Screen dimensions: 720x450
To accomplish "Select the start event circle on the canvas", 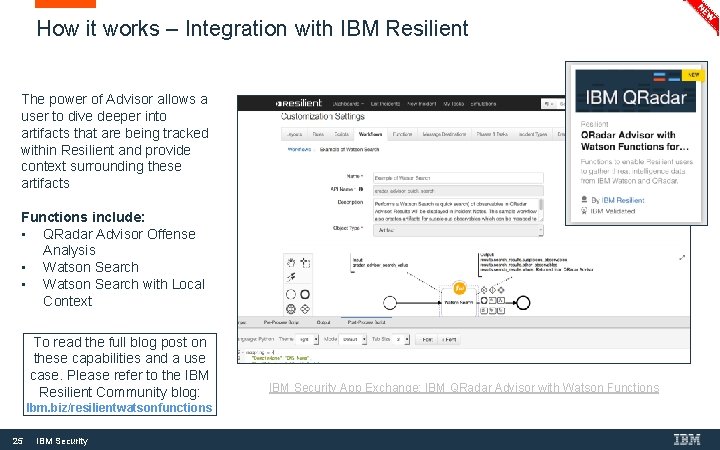I will [x=389, y=303].
